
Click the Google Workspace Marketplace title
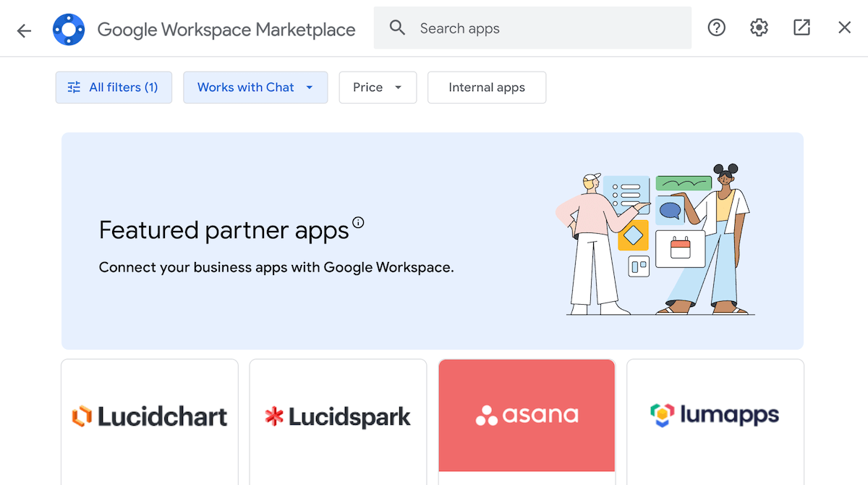(x=226, y=30)
